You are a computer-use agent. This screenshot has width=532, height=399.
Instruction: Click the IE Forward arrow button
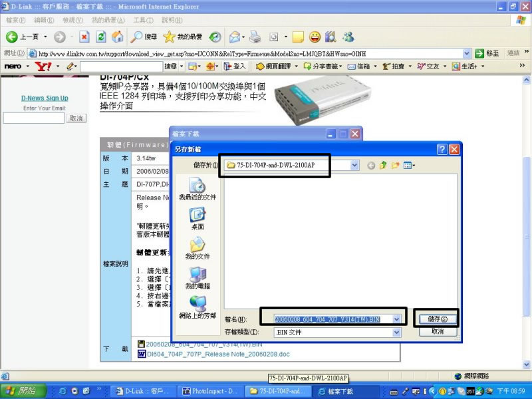(x=60, y=37)
